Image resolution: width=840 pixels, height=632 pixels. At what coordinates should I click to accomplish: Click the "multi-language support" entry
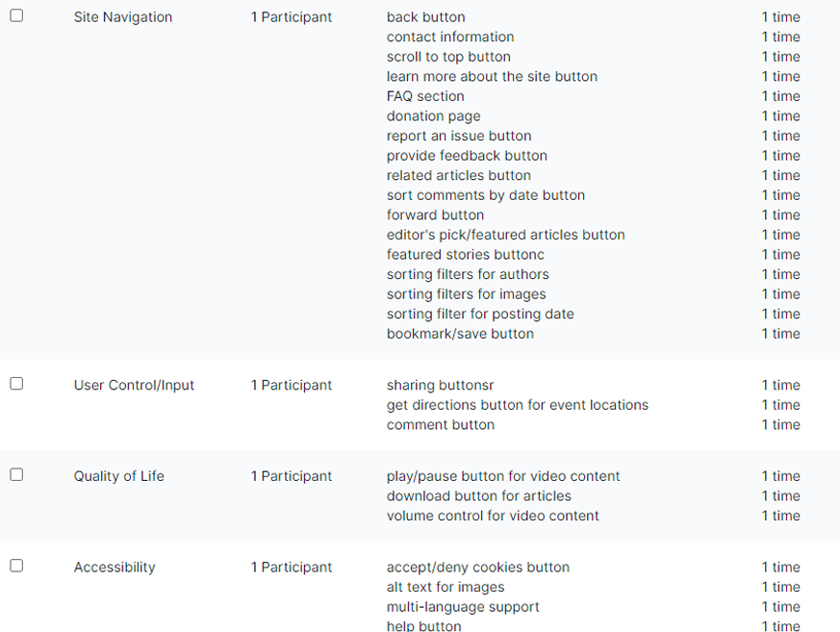pyautogui.click(x=463, y=607)
